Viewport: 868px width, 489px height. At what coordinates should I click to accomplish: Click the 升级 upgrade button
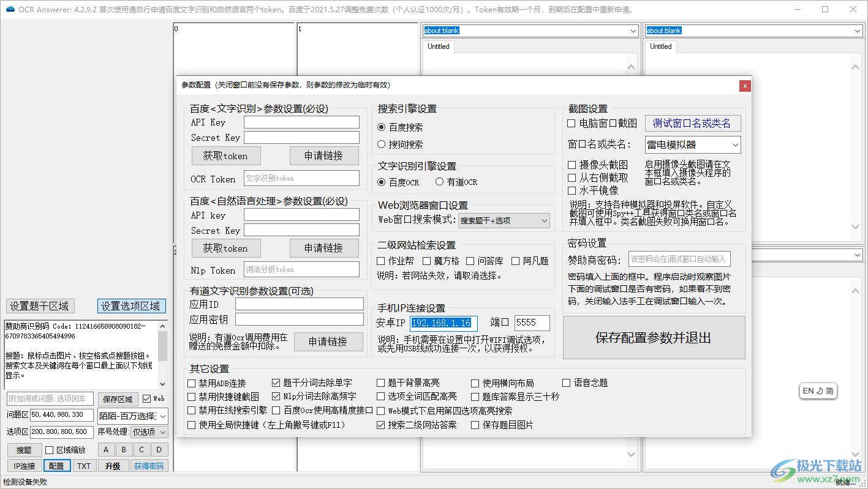tap(113, 465)
